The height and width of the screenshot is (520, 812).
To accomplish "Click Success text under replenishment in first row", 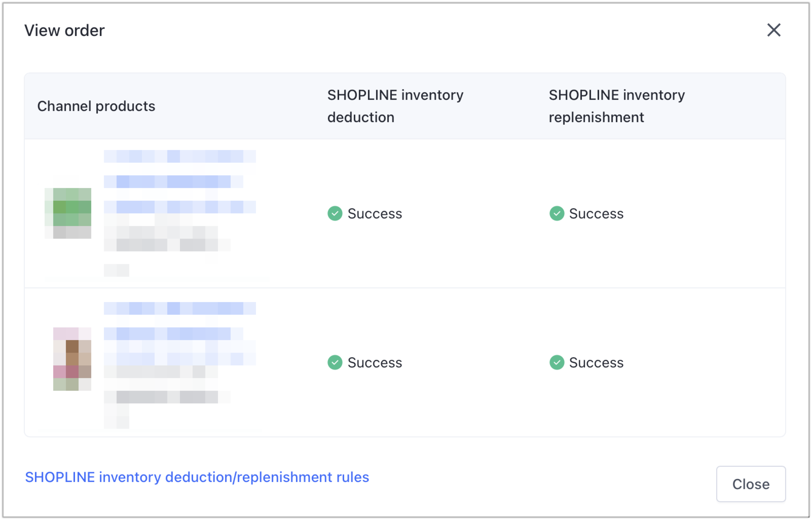I will 596,213.
